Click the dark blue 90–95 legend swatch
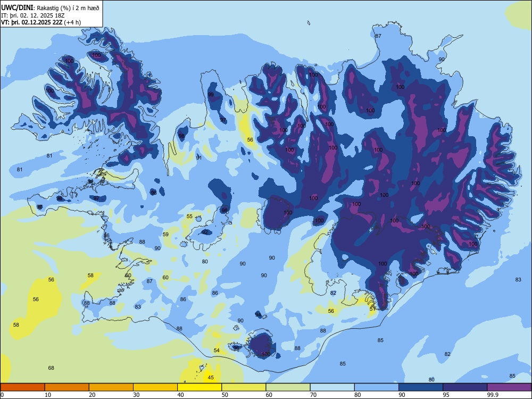Screen dimensions: 532x399 [x=421, y=387]
